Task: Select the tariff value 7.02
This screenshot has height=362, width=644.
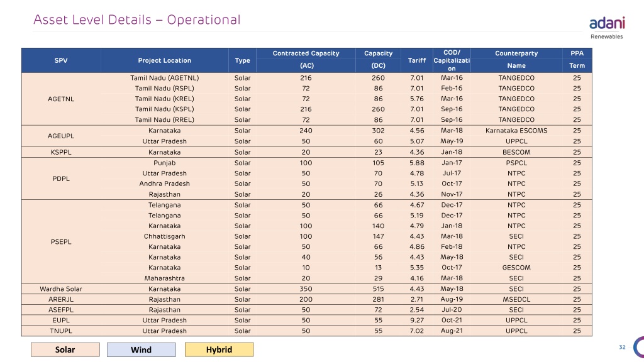Action: [416, 331]
